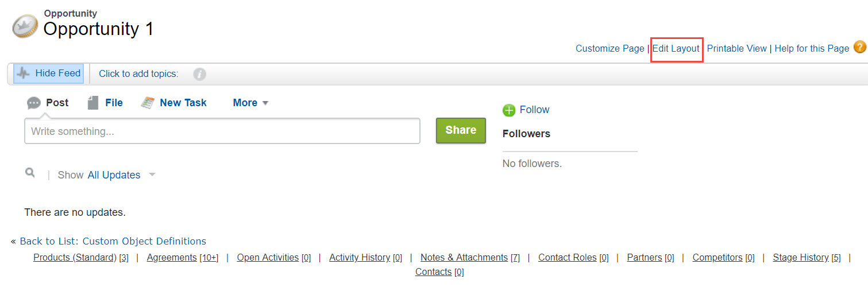The image size is (868, 287).
Task: Select the File attachment icon
Action: tap(93, 103)
